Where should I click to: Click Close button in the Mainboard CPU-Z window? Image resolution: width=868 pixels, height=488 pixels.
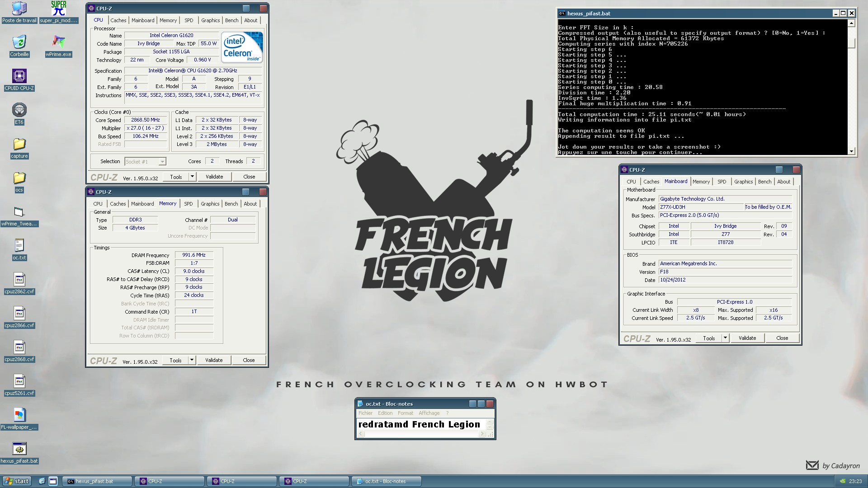coord(782,338)
